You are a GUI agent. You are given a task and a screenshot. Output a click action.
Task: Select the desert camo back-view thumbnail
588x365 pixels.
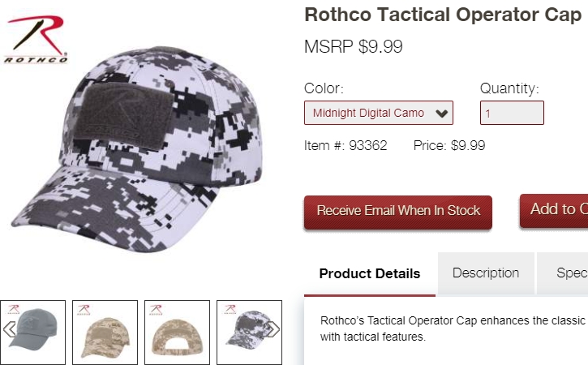click(177, 330)
